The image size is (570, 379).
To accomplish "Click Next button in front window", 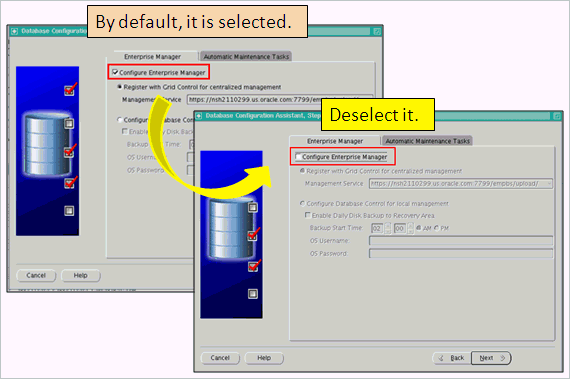I will click(491, 358).
